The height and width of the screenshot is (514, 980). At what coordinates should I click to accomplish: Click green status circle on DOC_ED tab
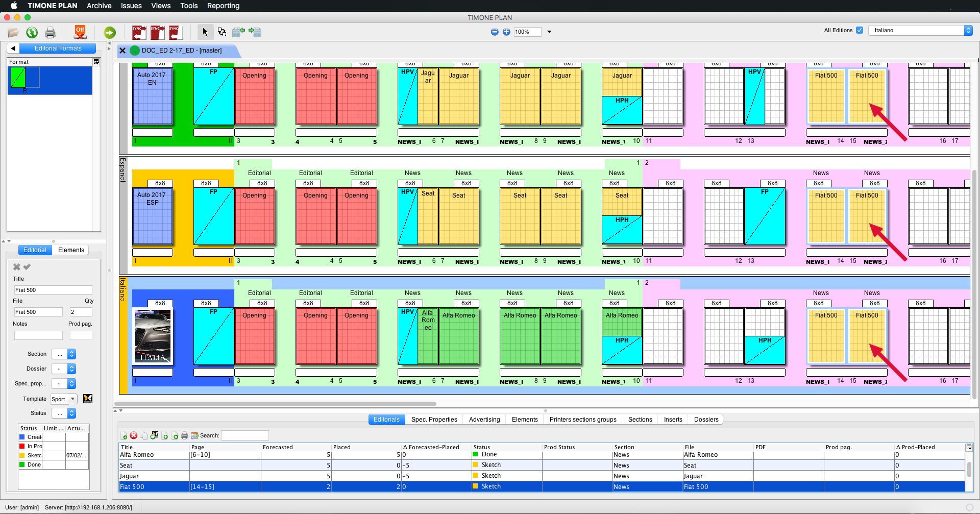click(x=135, y=51)
